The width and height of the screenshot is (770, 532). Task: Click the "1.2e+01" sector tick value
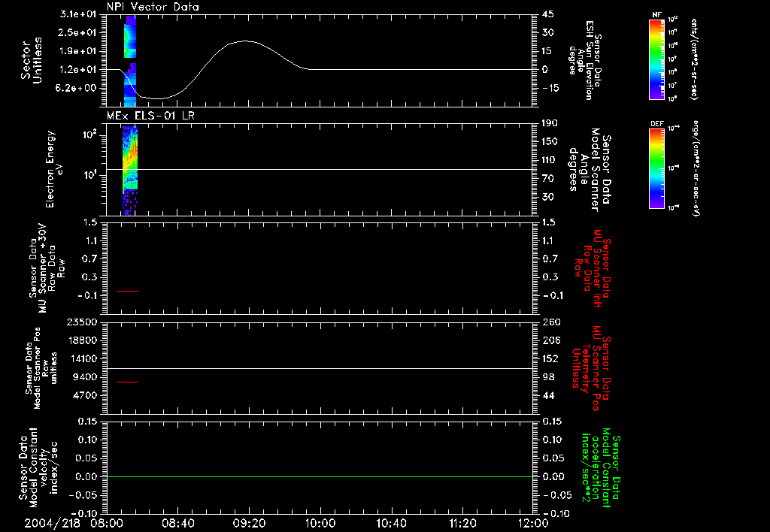(x=78, y=70)
